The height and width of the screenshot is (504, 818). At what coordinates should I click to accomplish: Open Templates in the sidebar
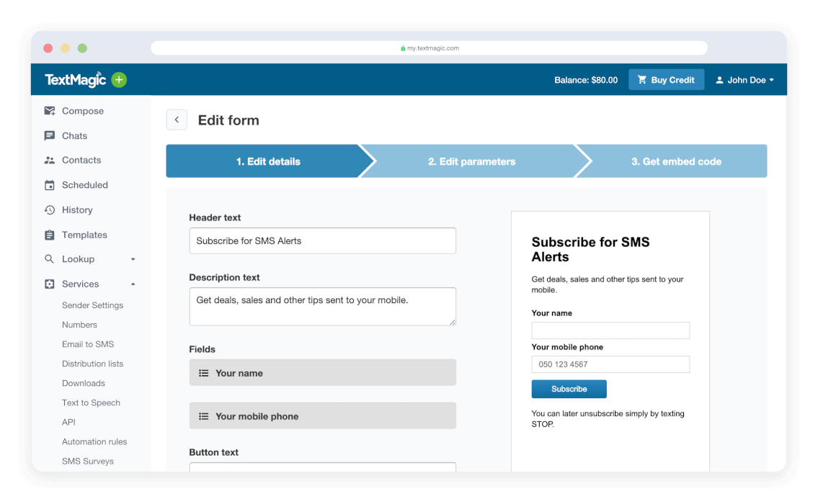coord(84,235)
